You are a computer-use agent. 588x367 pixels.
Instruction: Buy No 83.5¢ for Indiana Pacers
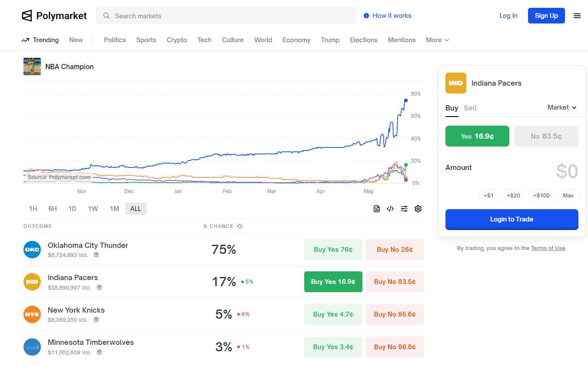(395, 282)
